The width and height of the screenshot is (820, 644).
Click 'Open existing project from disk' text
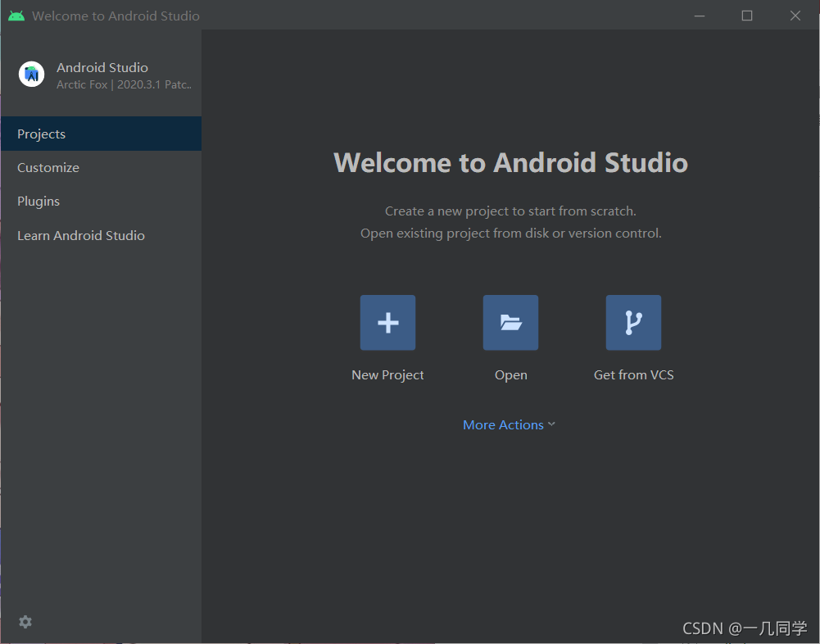[511, 234]
